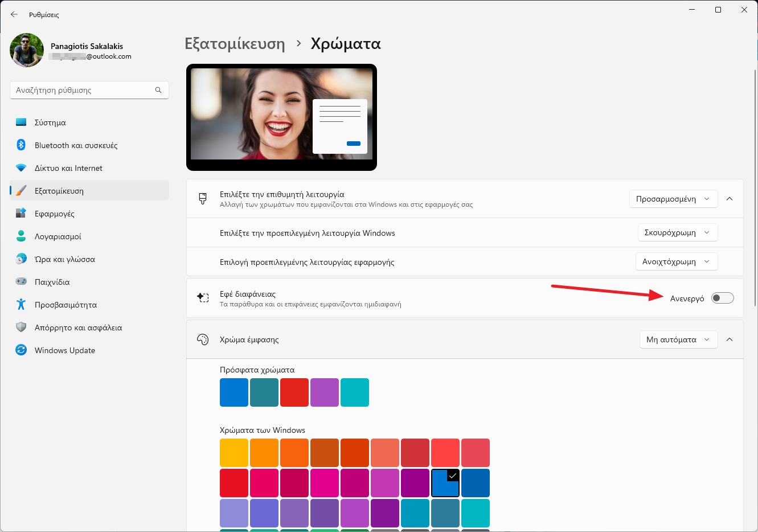Select the Δίκτυο και Internet globe icon
Screen dimensions: 758x532
coord(21,168)
